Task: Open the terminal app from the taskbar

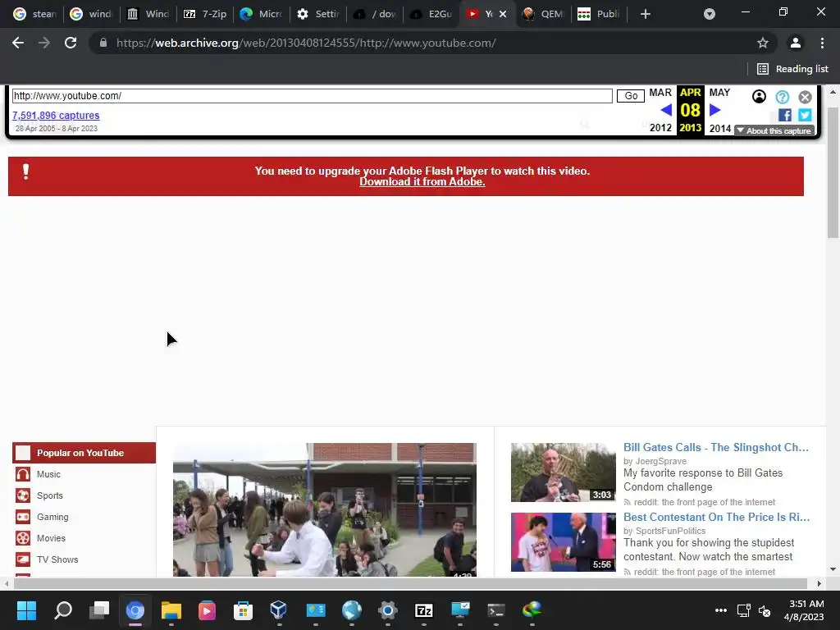Action: coord(496,610)
